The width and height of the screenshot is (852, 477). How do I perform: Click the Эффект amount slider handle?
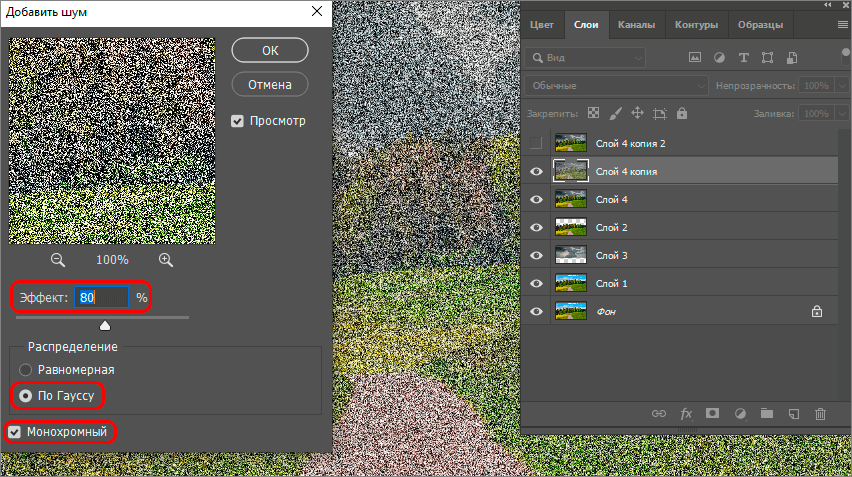point(105,325)
